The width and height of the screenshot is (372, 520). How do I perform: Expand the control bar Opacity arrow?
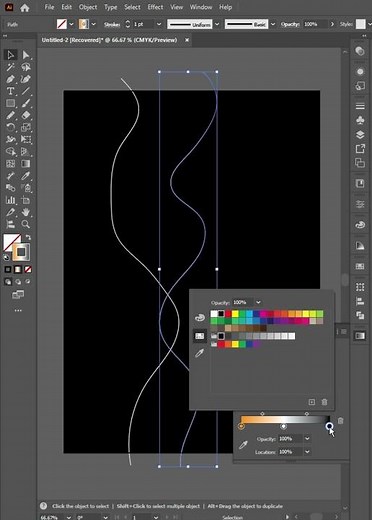coord(332,24)
